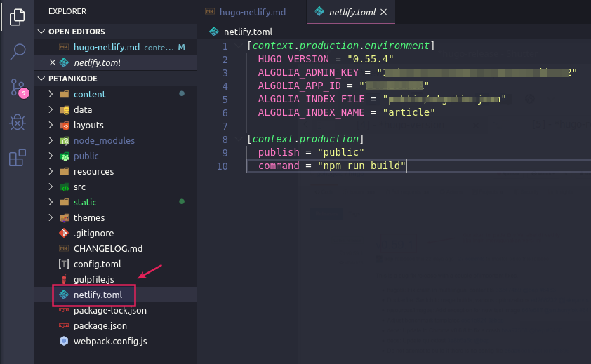The height and width of the screenshot is (364, 591).
Task: Click the gulp icon beside gulpfile.js
Action: coord(64,279)
